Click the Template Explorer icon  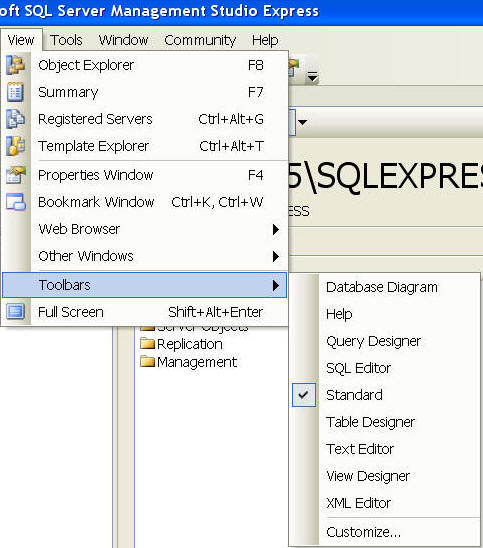pos(15,146)
